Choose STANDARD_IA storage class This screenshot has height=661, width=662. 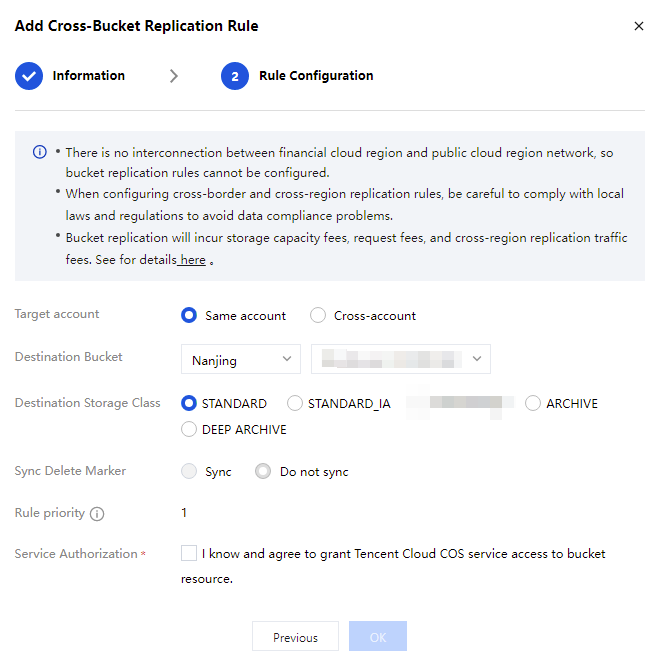(295, 404)
